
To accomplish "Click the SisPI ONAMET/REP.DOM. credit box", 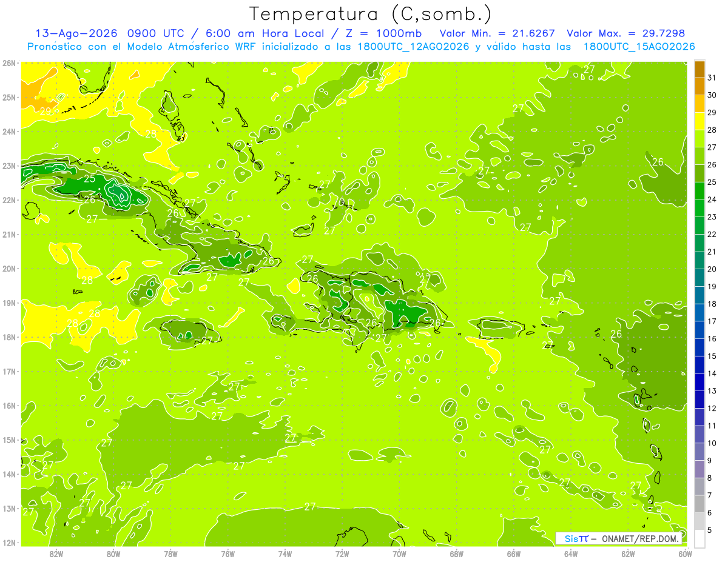I will [x=619, y=538].
